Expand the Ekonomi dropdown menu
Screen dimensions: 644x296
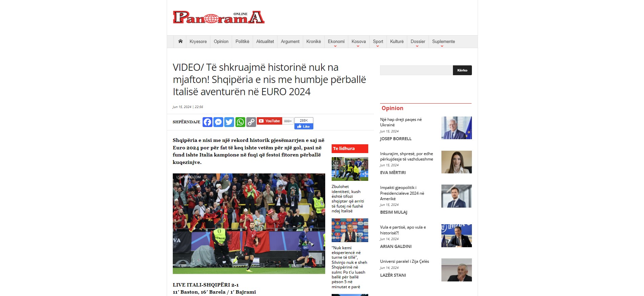point(336,42)
